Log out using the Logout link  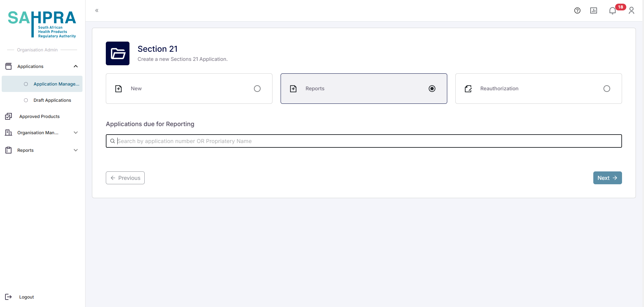pyautogui.click(x=26, y=297)
